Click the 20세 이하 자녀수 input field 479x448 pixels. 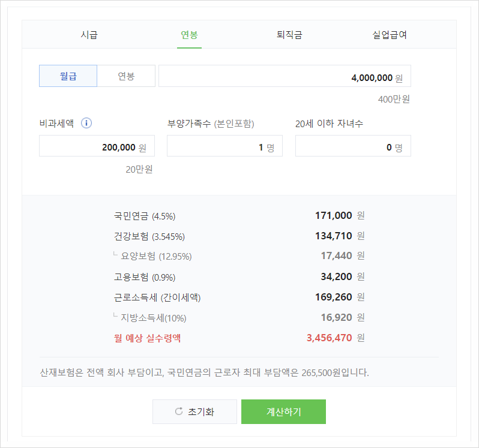click(353, 146)
